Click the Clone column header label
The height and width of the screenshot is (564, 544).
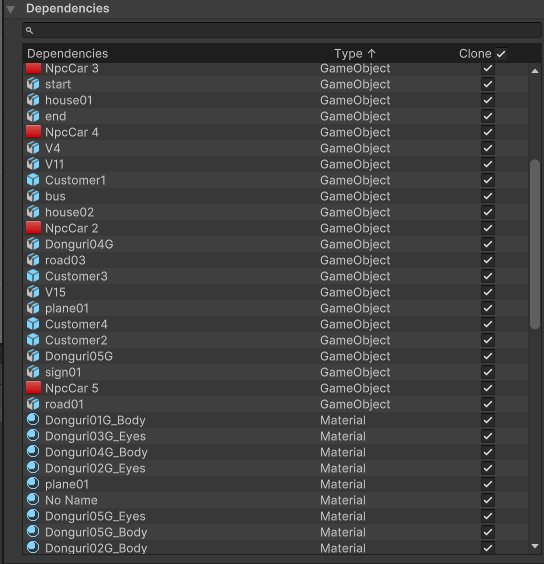coord(475,54)
